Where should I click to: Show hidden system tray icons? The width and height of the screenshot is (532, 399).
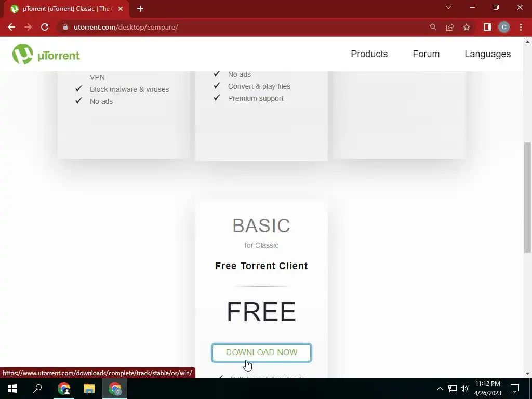tap(440, 389)
